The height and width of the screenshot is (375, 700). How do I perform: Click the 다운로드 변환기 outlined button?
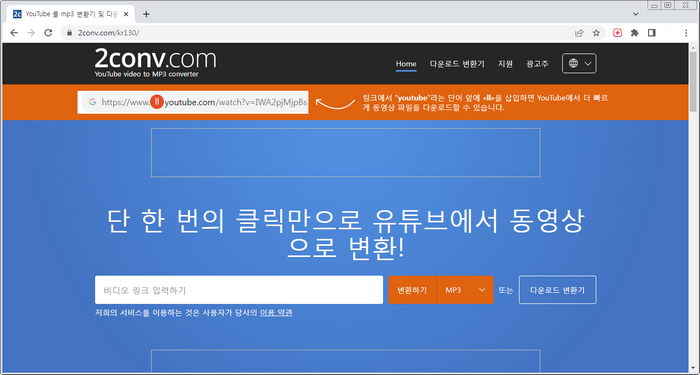(x=557, y=290)
